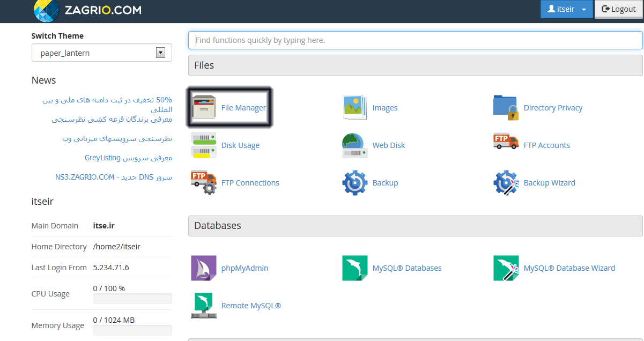Click the Backup link text
Screen dimensions: 644x341
pyautogui.click(x=385, y=183)
